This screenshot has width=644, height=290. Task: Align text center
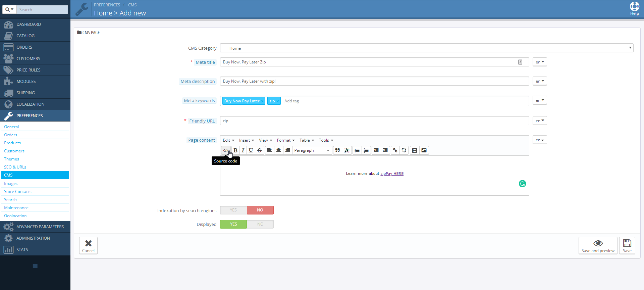[x=278, y=150]
